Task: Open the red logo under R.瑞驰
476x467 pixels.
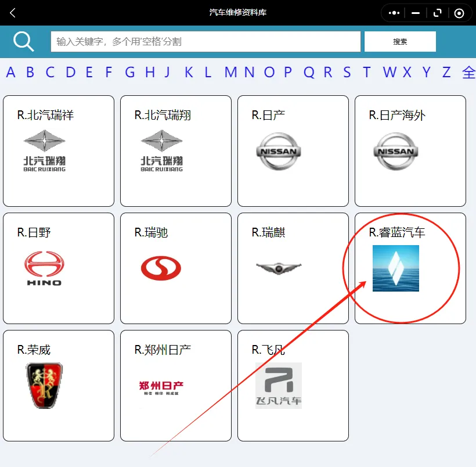Action: 161,268
